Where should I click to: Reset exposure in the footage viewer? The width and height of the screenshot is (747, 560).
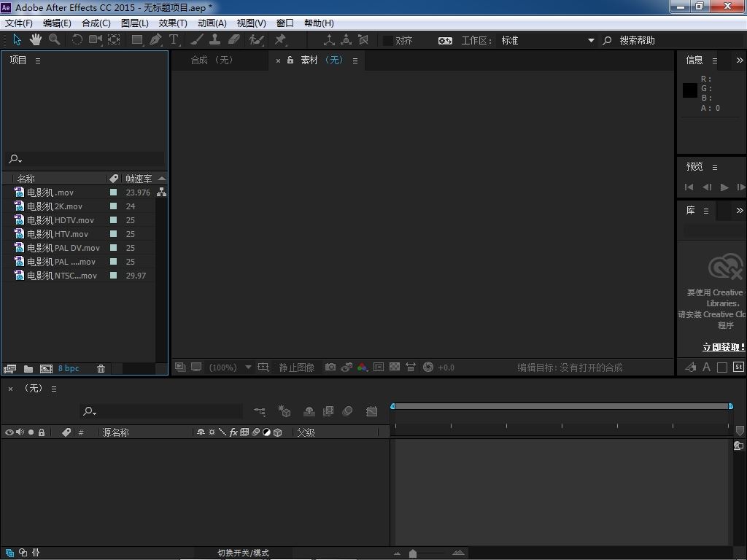tap(427, 367)
